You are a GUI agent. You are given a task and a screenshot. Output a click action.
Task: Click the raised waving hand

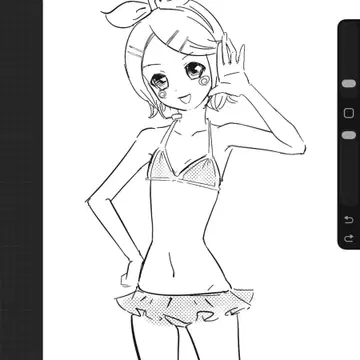pyautogui.click(x=231, y=65)
